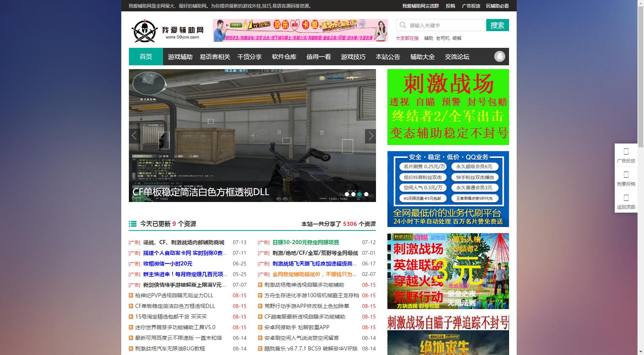This screenshot has width=644, height=355.
Task: Click the icon beside 安卓网撩助手 尬聊救星APP
Action: coord(260,327)
